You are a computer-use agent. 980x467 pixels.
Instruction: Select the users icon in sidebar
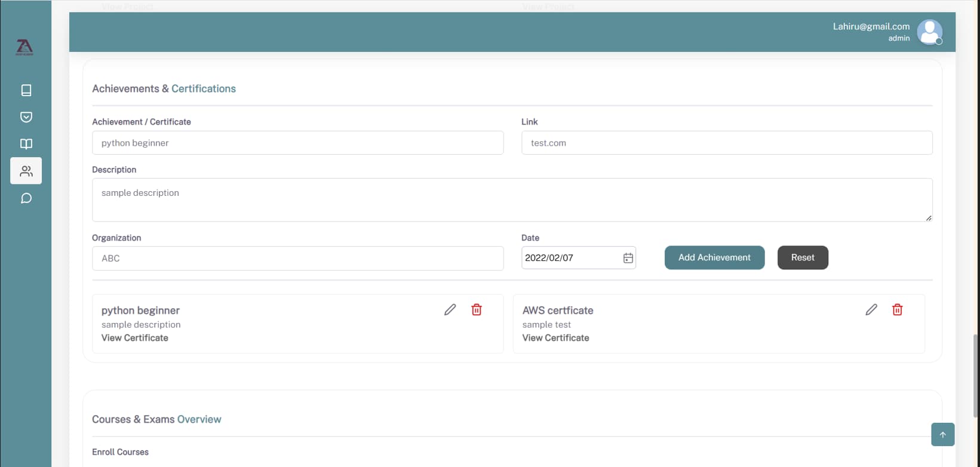pyautogui.click(x=26, y=171)
